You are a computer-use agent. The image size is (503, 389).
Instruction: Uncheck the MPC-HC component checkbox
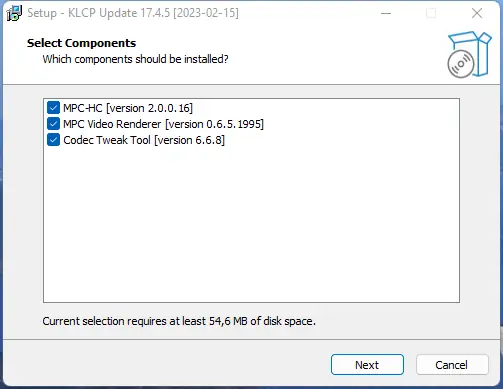53,108
